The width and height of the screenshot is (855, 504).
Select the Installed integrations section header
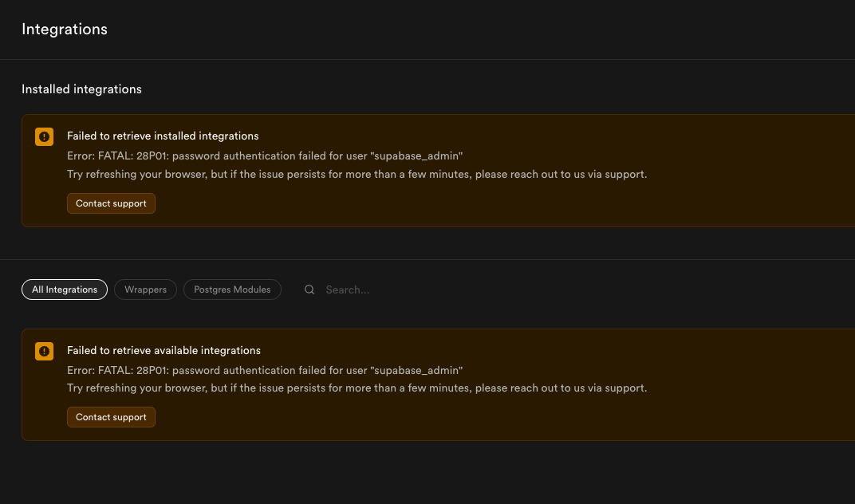pos(81,89)
